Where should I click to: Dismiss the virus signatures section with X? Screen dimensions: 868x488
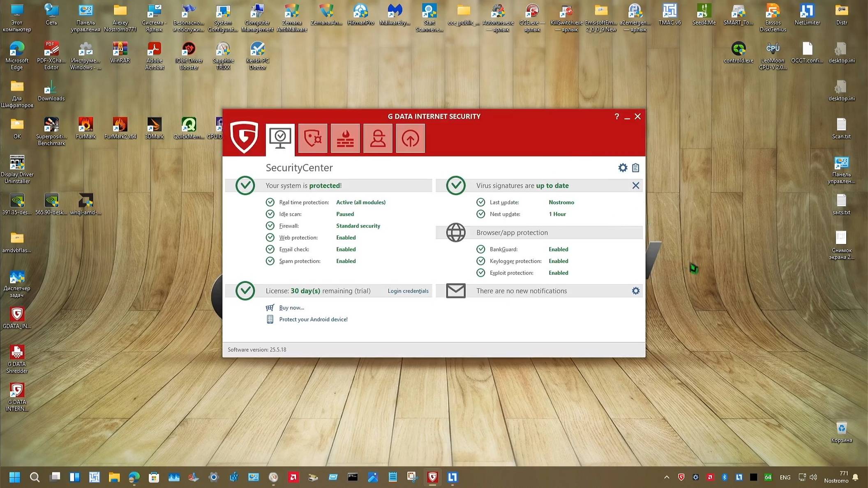point(635,186)
